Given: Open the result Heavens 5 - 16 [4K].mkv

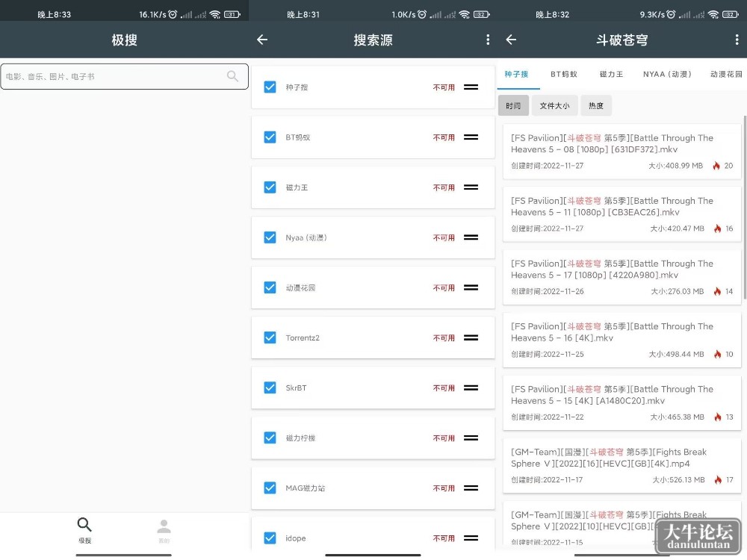Looking at the screenshot, I should 622,340.
